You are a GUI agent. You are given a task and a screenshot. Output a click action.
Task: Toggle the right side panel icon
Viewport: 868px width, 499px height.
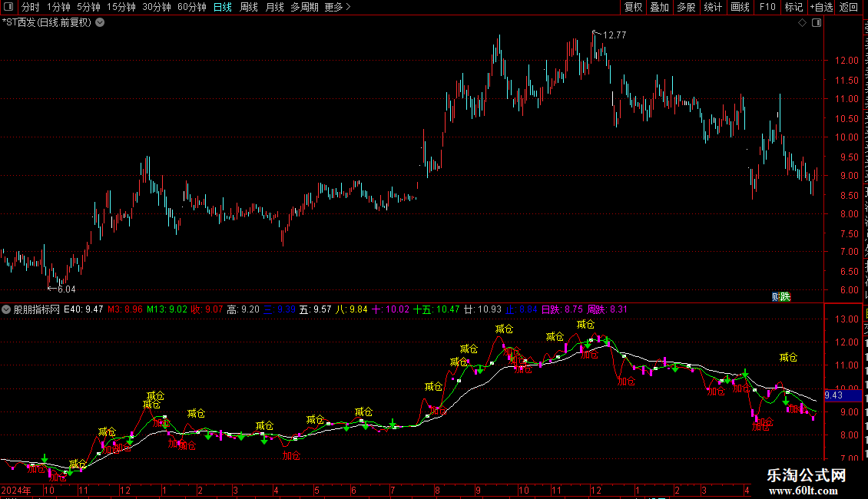coord(817,23)
